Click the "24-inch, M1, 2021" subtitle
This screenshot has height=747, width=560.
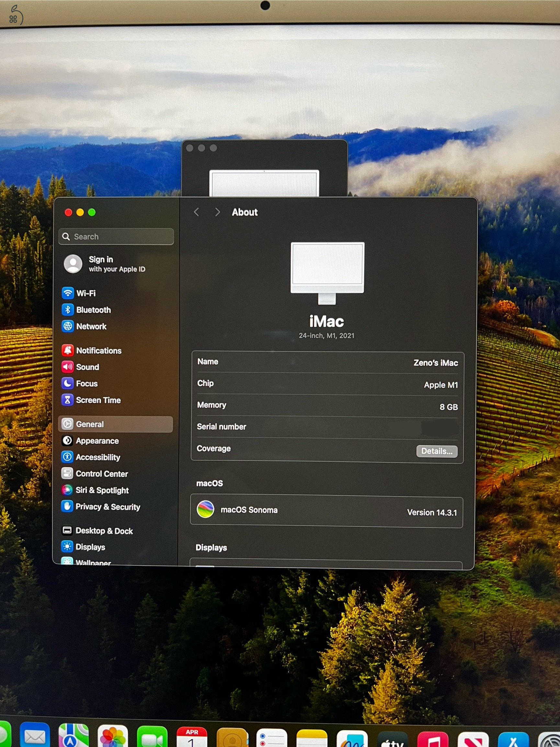tap(326, 335)
